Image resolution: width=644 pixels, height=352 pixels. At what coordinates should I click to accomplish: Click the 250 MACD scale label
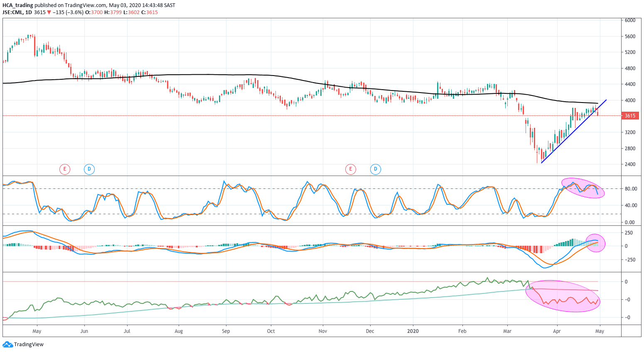click(x=629, y=233)
